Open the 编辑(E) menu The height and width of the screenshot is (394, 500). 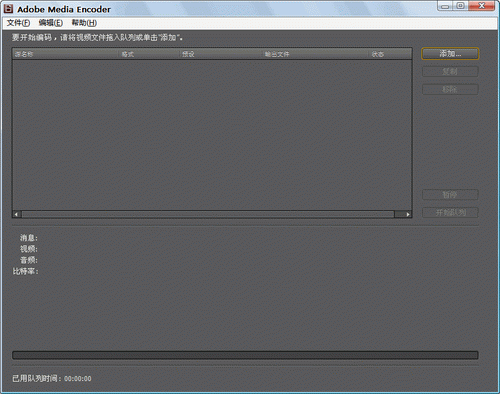(51, 23)
